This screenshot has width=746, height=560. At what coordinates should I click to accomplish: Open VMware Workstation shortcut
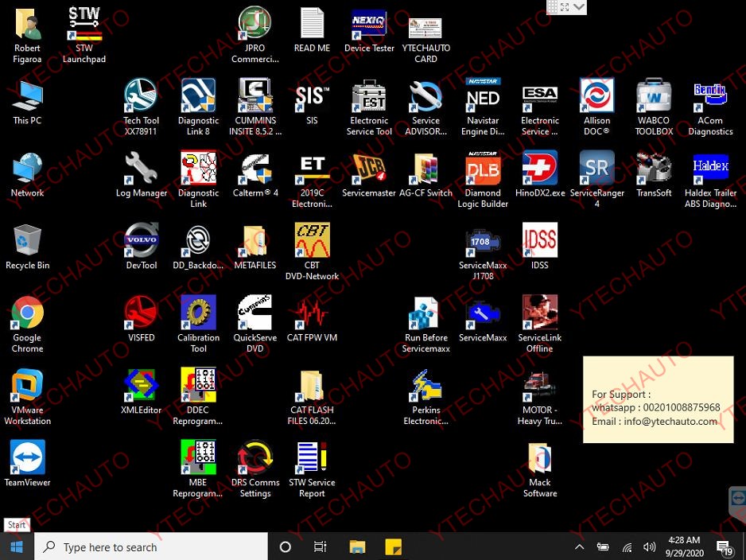pyautogui.click(x=27, y=396)
